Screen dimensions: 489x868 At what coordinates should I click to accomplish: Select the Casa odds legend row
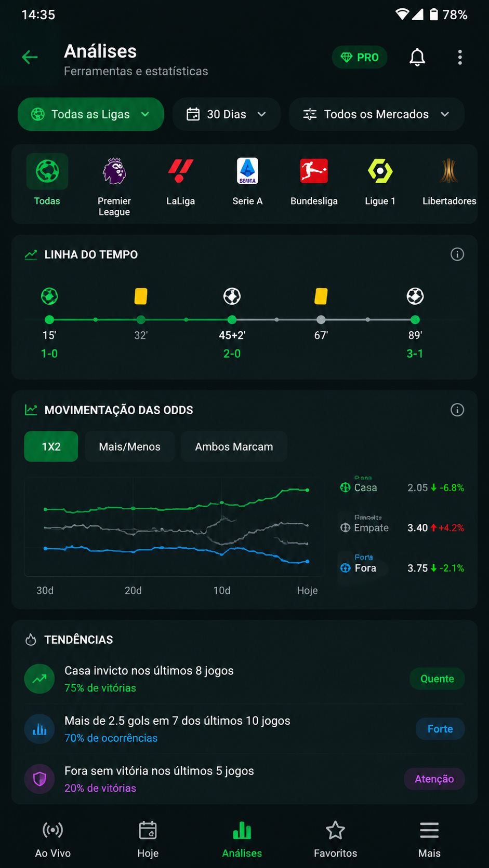(402, 487)
